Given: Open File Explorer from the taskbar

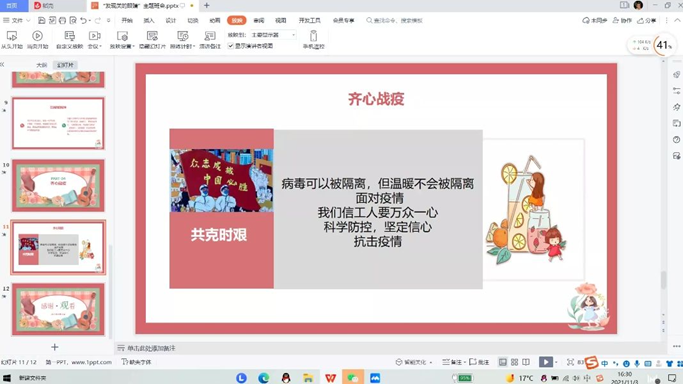Looking at the screenshot, I should coord(308,377).
